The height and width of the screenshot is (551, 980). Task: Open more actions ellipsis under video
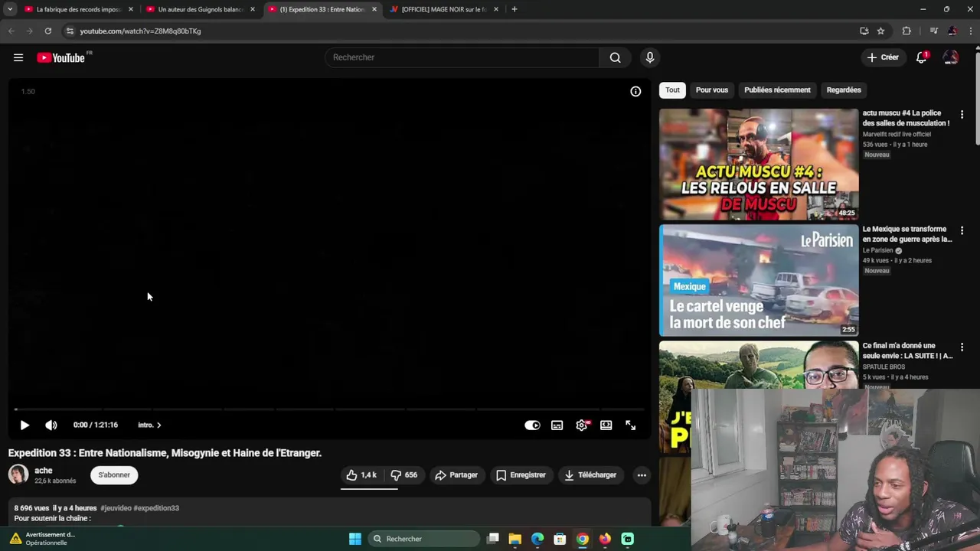(x=642, y=475)
